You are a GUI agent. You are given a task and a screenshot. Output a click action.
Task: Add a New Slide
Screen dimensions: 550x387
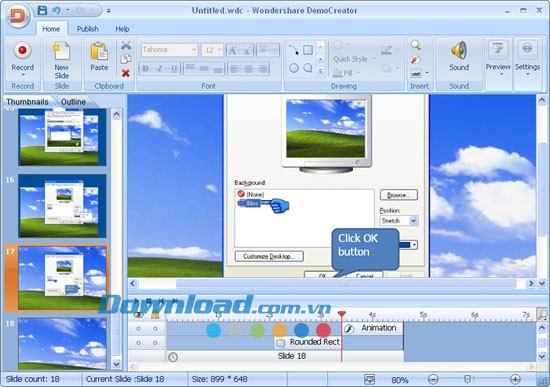(x=61, y=60)
